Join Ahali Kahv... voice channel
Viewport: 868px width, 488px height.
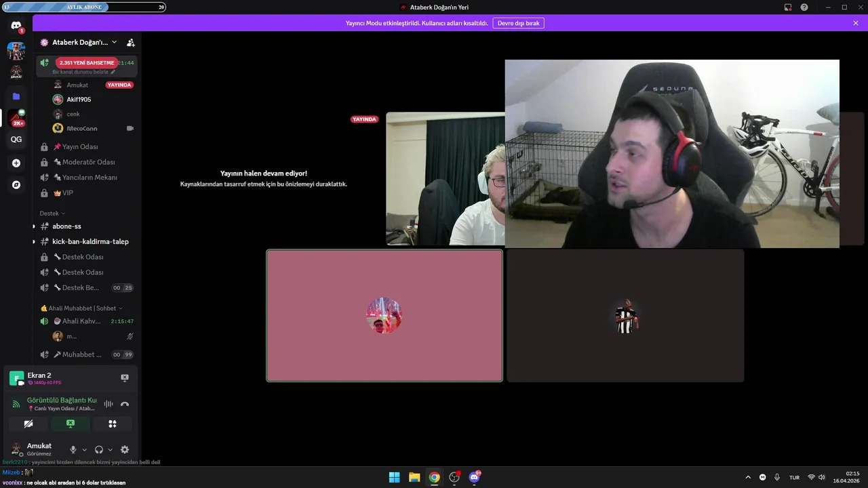pyautogui.click(x=86, y=321)
